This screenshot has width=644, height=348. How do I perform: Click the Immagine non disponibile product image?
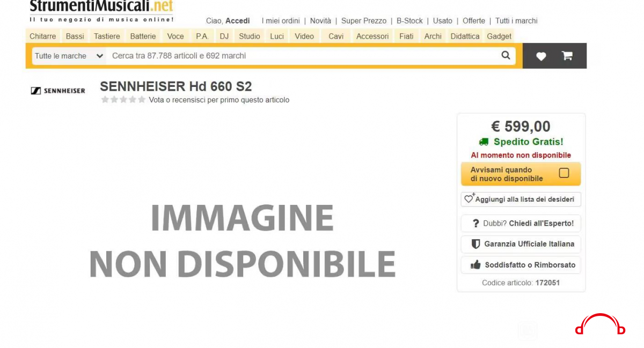point(242,240)
